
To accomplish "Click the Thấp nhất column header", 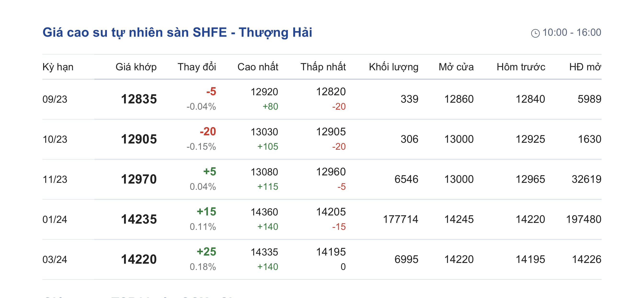I will point(323,67).
